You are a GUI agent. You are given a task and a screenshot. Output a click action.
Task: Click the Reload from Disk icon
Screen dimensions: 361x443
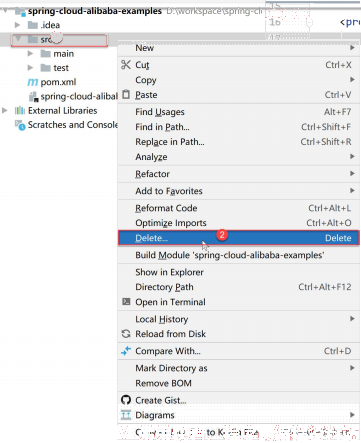point(126,334)
